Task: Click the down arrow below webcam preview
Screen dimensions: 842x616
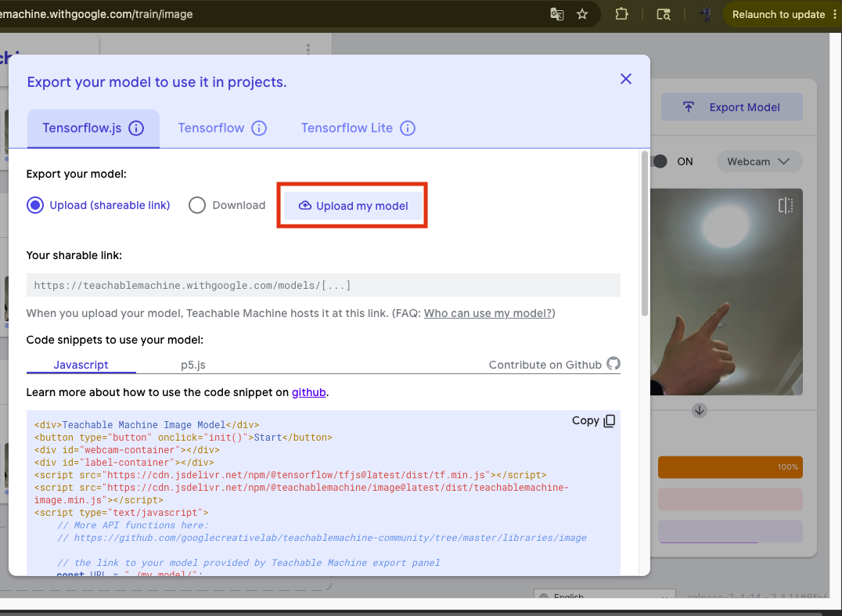Action: point(699,411)
